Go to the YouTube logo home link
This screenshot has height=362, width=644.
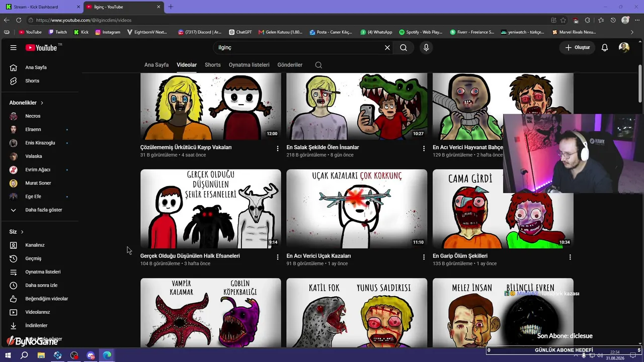tap(42, 48)
